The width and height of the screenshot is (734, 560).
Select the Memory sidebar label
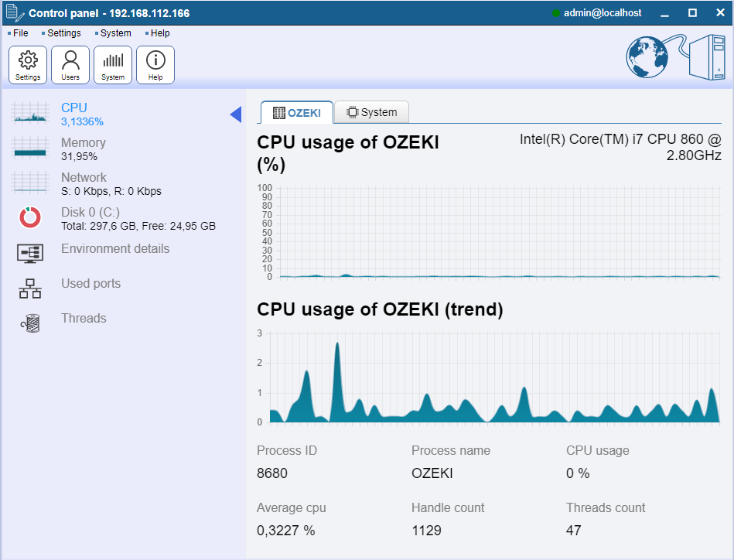tap(84, 142)
